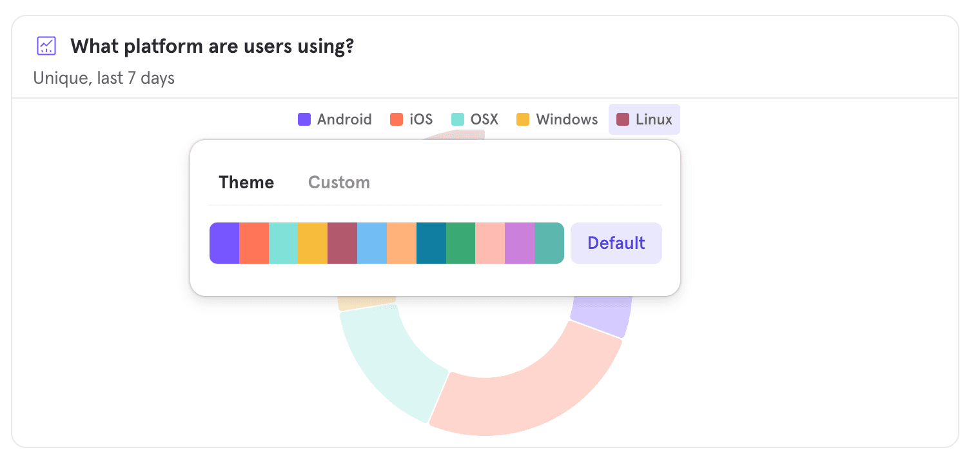This screenshot has height=472, width=980.
Task: Pick the purple theme swatch
Action: click(x=224, y=243)
